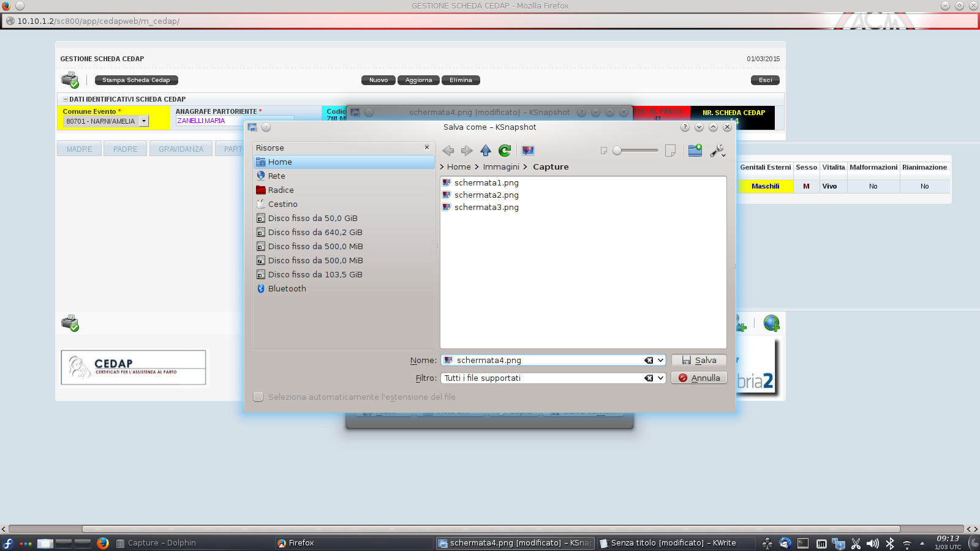Open the volume control in tray
The image size is (980, 551).
[x=873, y=543]
